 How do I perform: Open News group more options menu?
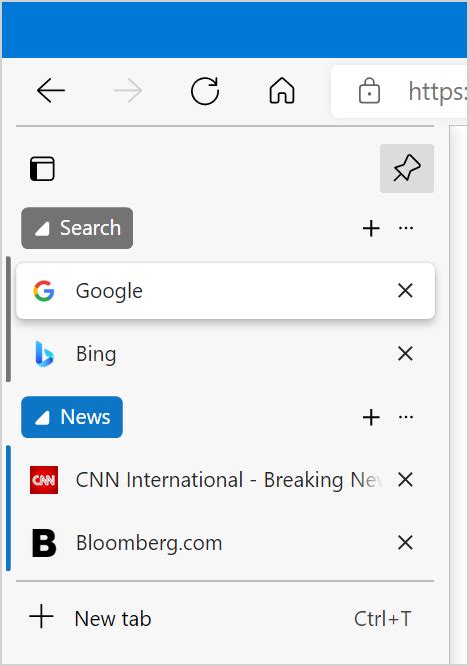point(406,417)
